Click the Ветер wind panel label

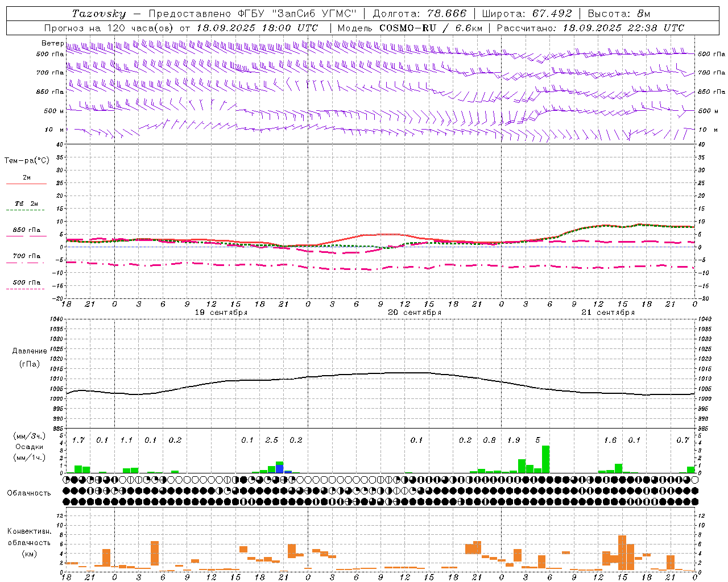coord(52,43)
